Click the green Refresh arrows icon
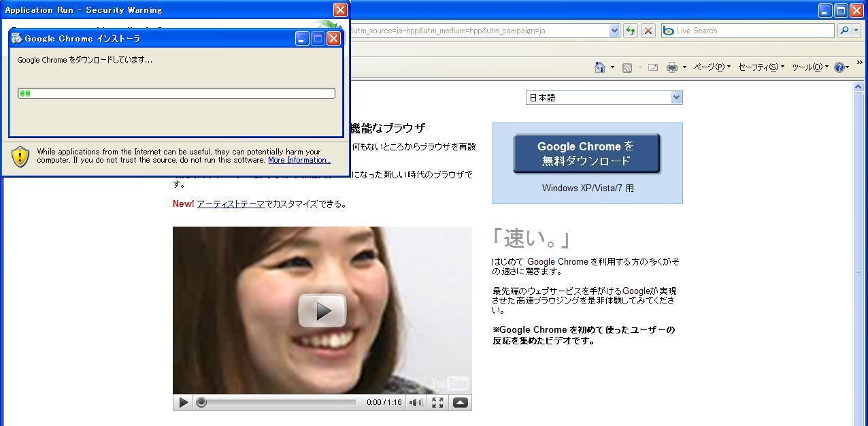Screen dimensions: 868x426 (631, 31)
